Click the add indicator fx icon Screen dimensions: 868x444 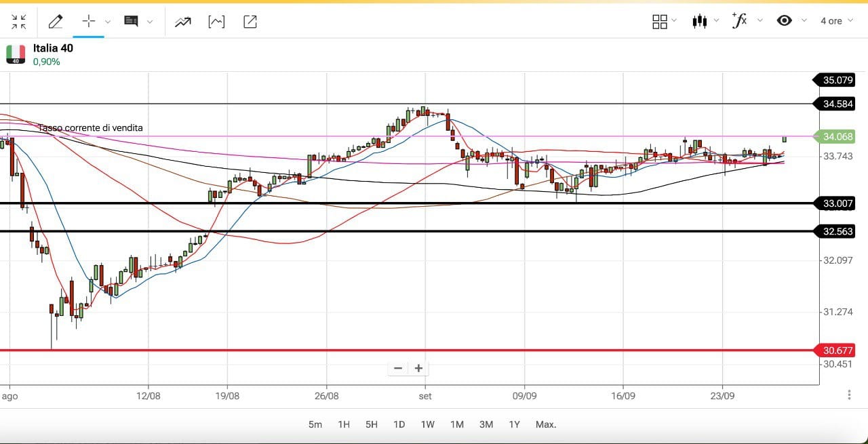click(x=739, y=20)
